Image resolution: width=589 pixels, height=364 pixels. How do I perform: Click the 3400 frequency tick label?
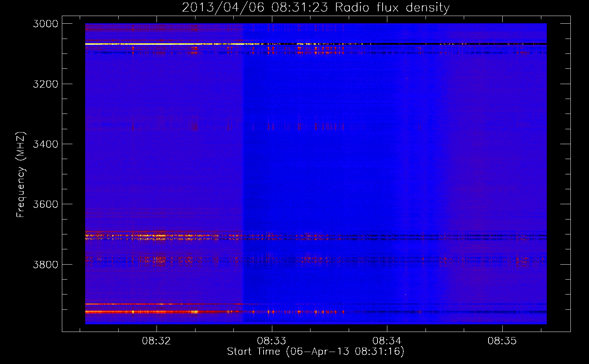pyautogui.click(x=46, y=144)
